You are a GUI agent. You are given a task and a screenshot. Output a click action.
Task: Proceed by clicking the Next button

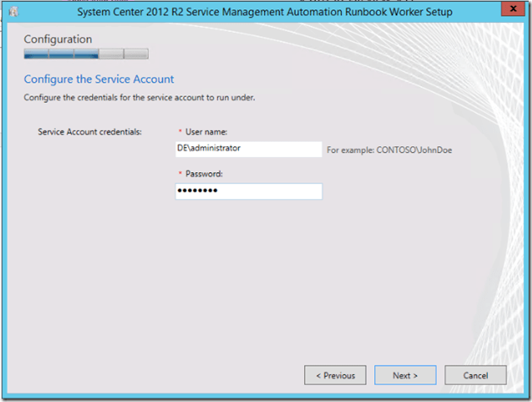[404, 375]
